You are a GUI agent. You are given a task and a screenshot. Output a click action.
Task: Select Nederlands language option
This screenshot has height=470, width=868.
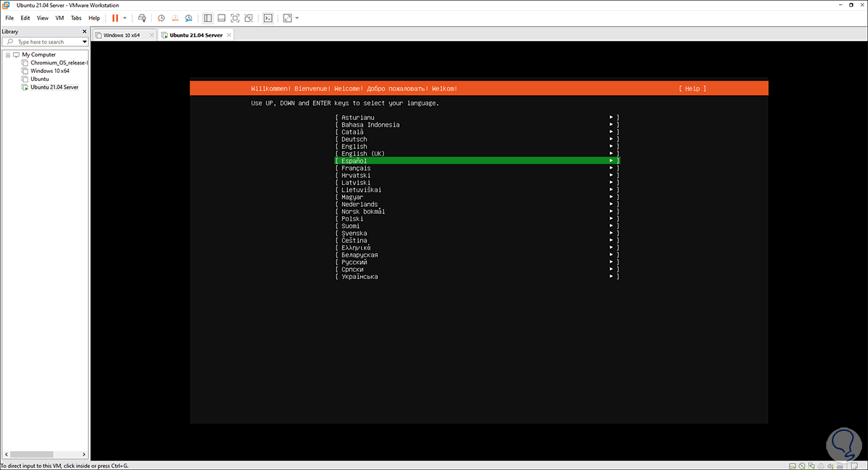477,204
